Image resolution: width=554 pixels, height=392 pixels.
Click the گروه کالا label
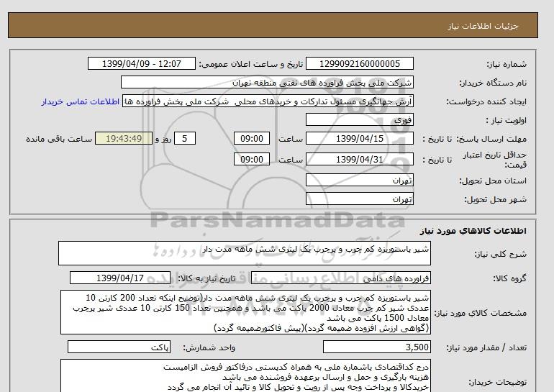point(510,278)
